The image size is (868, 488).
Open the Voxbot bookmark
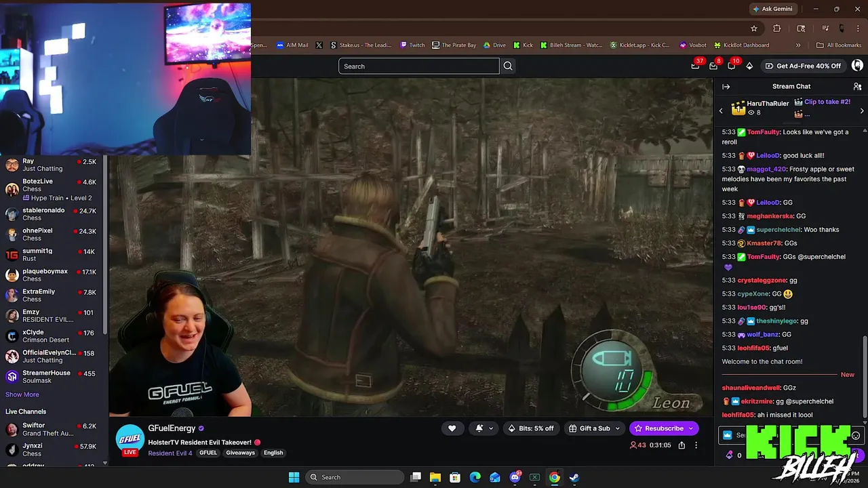tap(693, 45)
